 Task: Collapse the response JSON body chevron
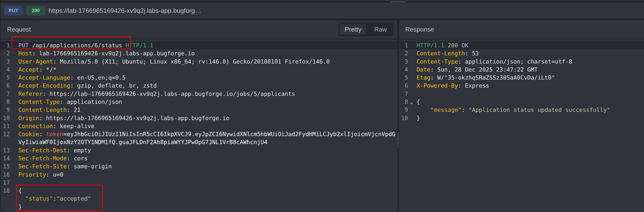pos(412,103)
